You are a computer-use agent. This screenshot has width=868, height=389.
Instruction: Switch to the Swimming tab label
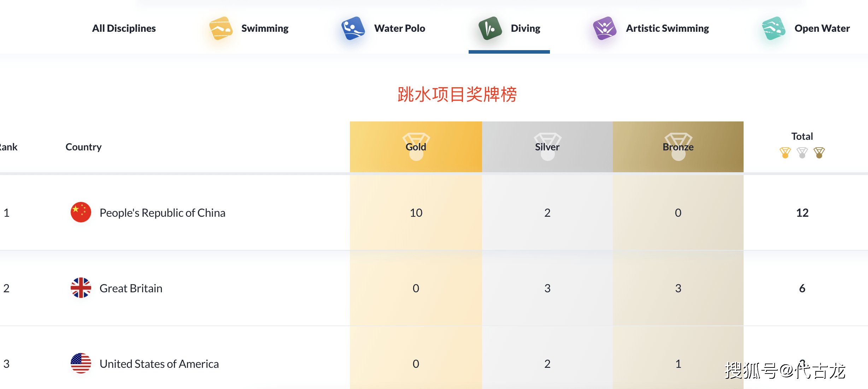click(265, 28)
